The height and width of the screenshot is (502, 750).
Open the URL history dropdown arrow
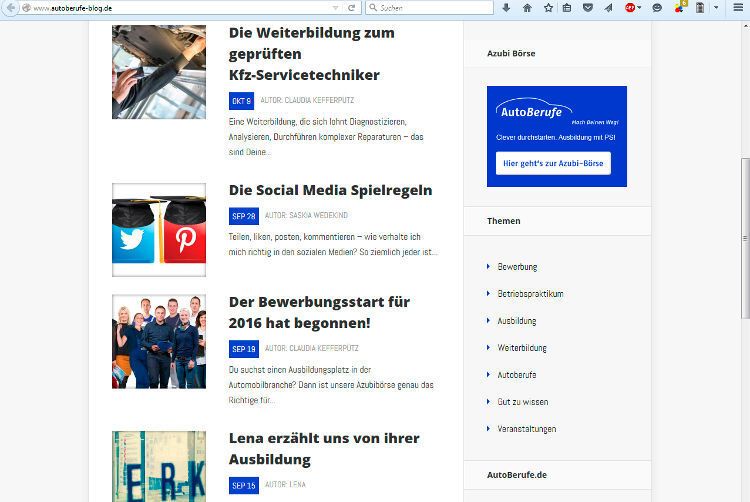point(335,8)
